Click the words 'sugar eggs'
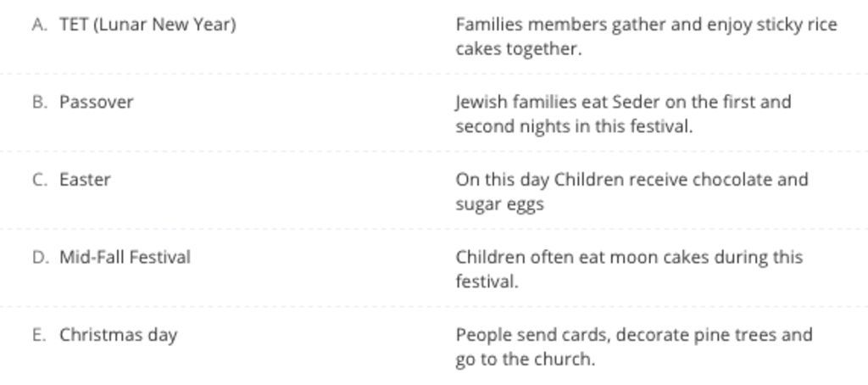This screenshot has height=385, width=868. 500,204
